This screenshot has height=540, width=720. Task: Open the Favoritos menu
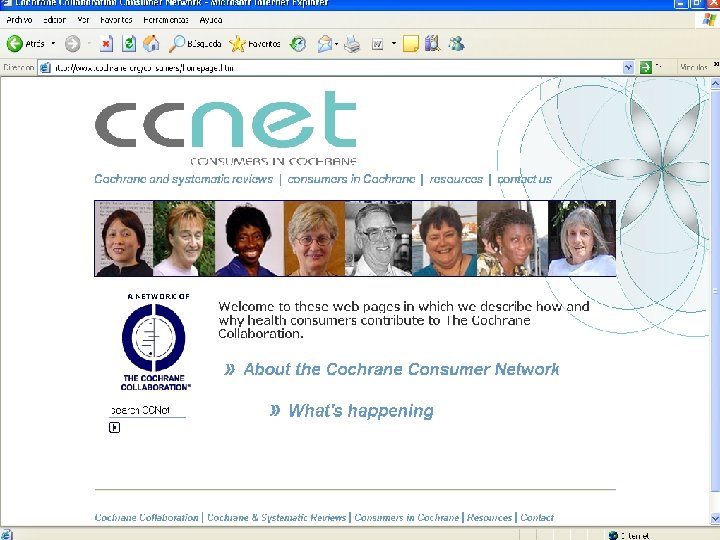116,20
